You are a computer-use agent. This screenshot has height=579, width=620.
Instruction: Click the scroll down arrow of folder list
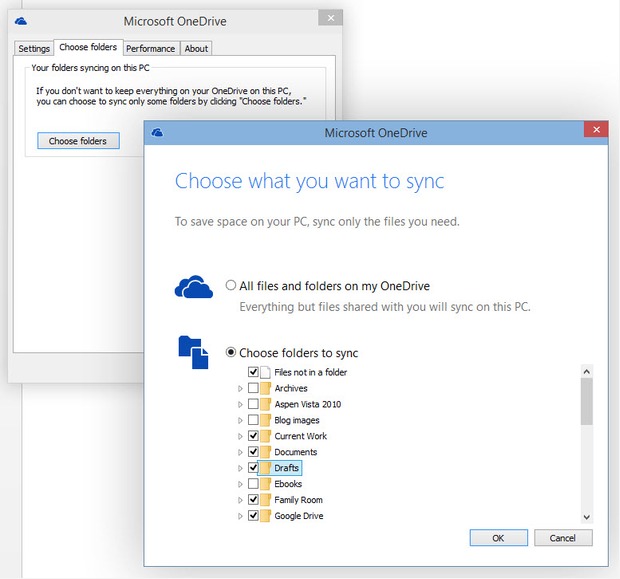587,517
